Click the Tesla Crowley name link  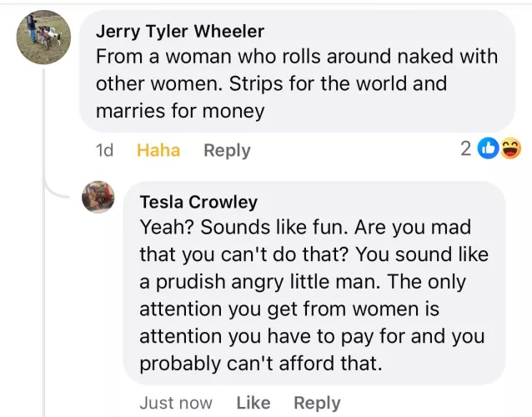[x=198, y=202]
